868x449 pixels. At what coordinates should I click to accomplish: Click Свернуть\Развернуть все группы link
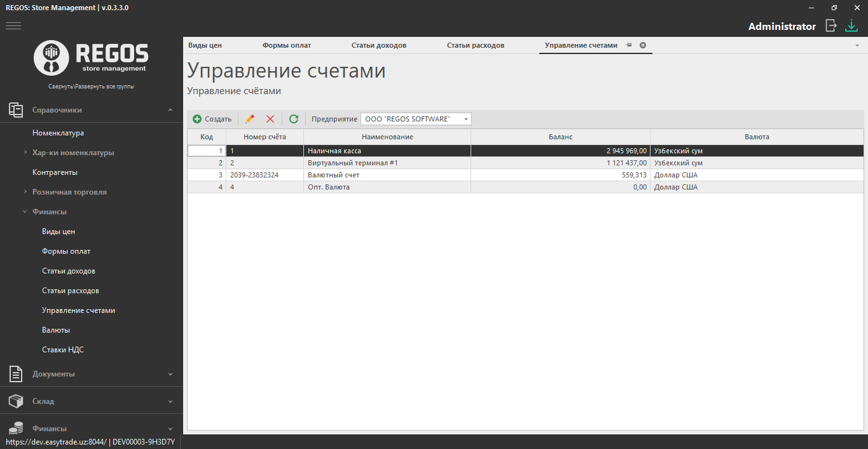tap(91, 86)
